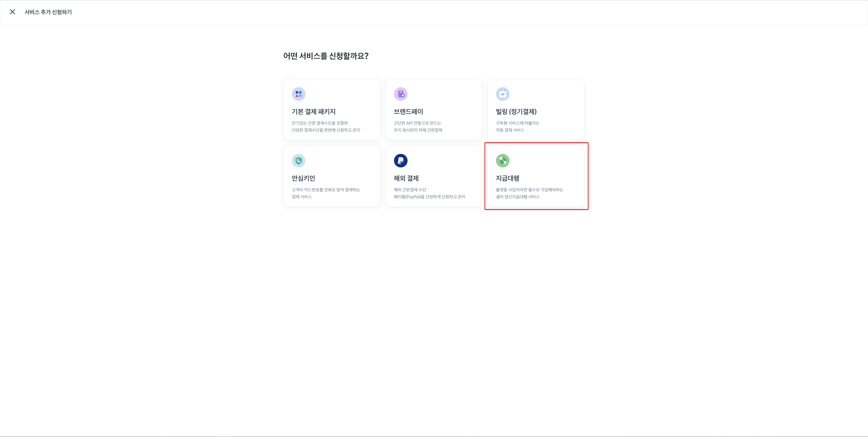Viewport: 868px width, 437px height.
Task: Click the PayPal logo icon
Action: pos(400,161)
